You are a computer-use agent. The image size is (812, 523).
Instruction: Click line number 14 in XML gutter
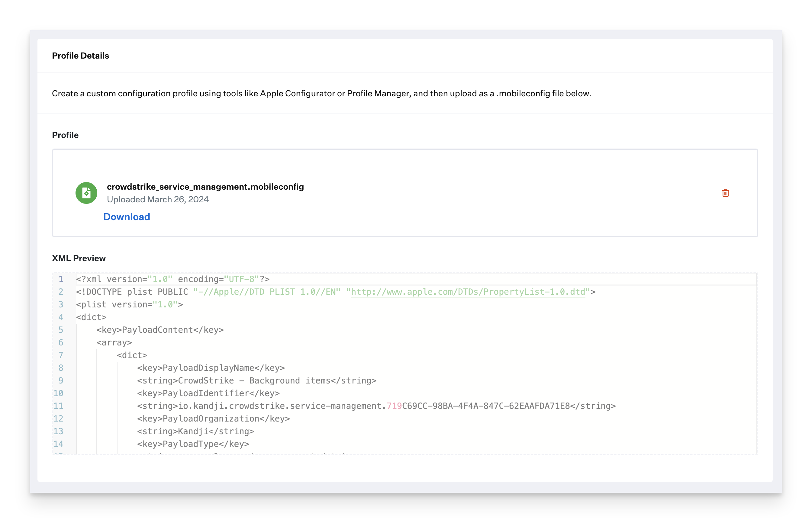click(58, 444)
